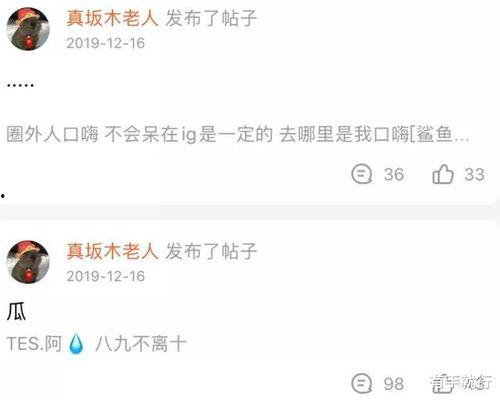Open the comment icon beside count 36
This screenshot has width=500, height=400.
point(361,174)
